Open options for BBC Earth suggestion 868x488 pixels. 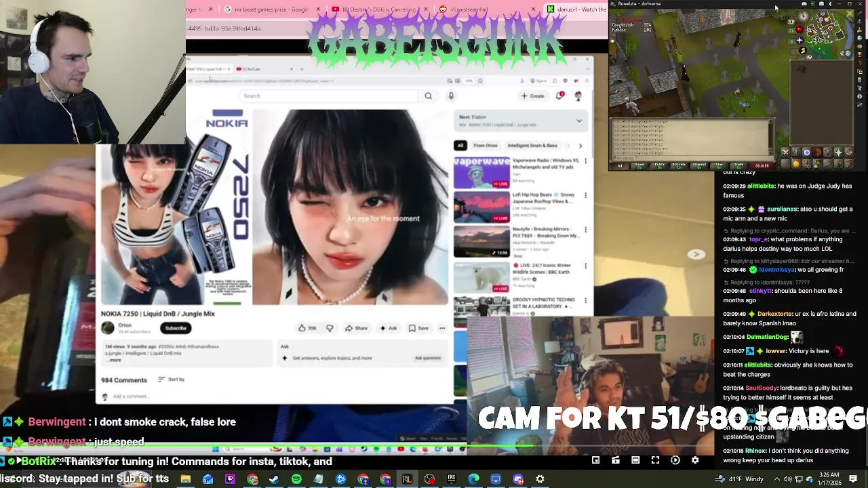(x=586, y=266)
